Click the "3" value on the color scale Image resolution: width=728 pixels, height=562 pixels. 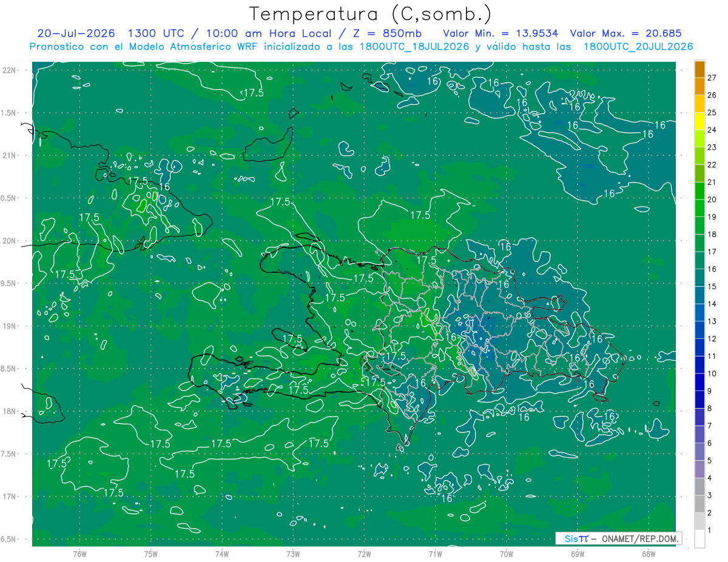pyautogui.click(x=710, y=495)
